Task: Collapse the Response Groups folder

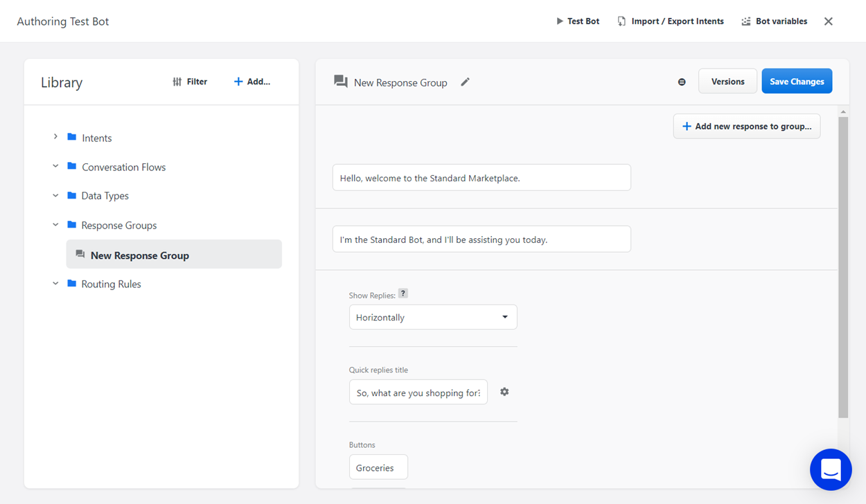Action: tap(55, 225)
